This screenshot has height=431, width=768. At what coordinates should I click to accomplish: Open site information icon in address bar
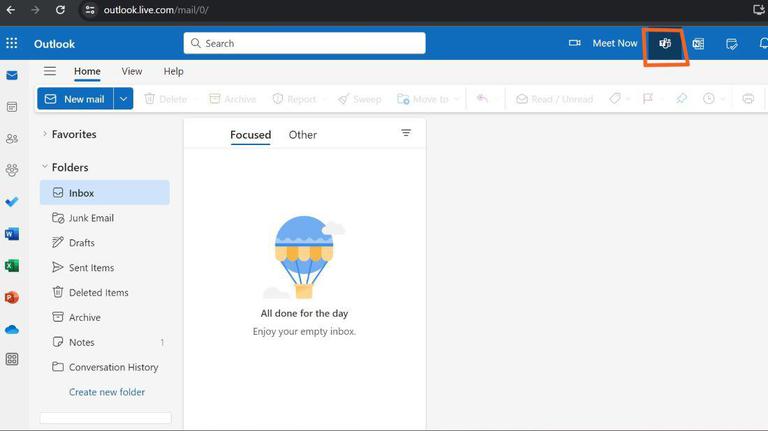click(90, 10)
